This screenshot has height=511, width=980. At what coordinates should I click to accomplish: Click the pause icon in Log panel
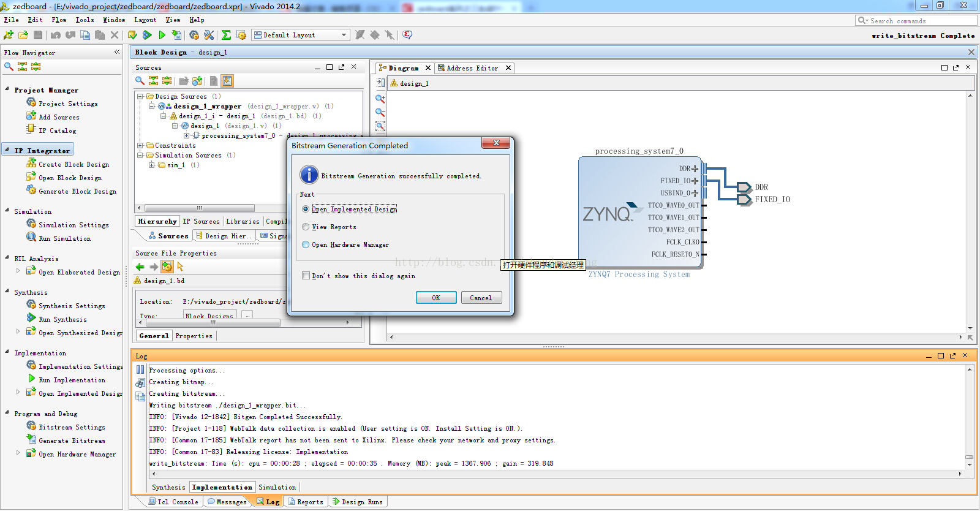(x=140, y=369)
